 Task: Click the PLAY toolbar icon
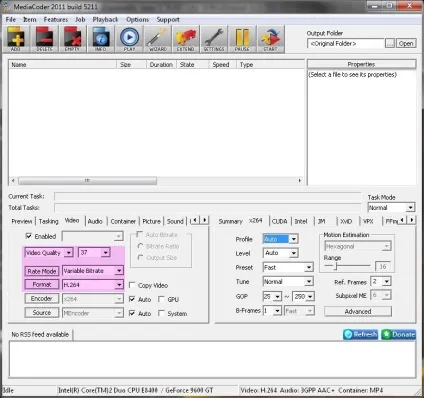click(129, 39)
